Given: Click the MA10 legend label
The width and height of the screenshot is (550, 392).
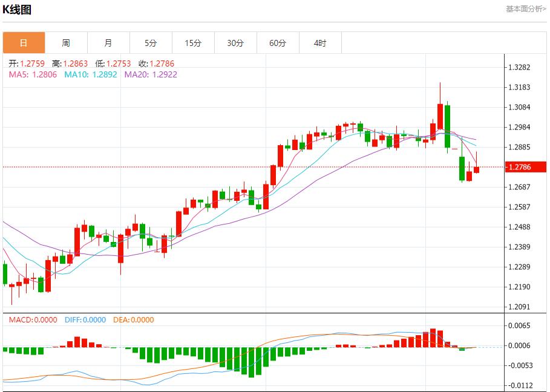Looking at the screenshot, I should coord(76,74).
